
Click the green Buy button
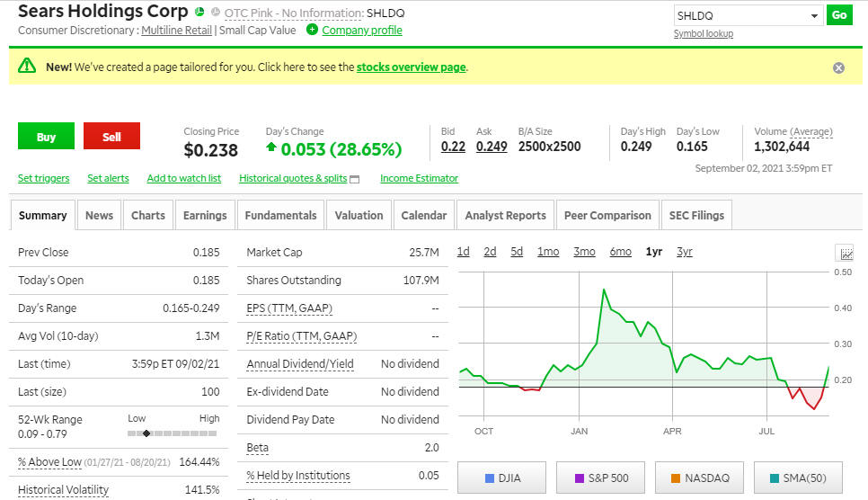[46, 137]
